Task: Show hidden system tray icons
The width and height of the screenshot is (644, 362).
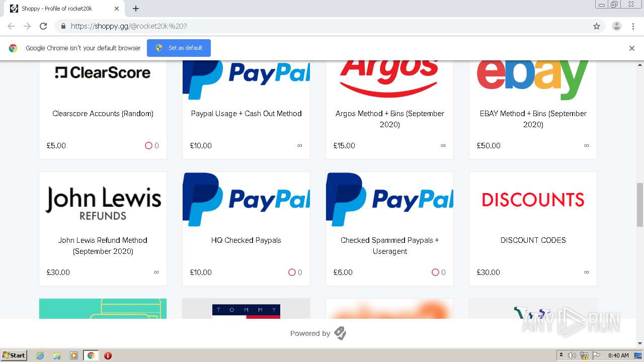Action: 561,355
